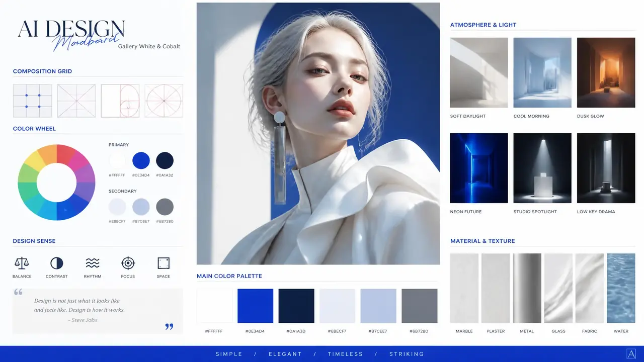Select the Metal texture sample
This screenshot has height=362, width=644.
pyautogui.click(x=527, y=288)
